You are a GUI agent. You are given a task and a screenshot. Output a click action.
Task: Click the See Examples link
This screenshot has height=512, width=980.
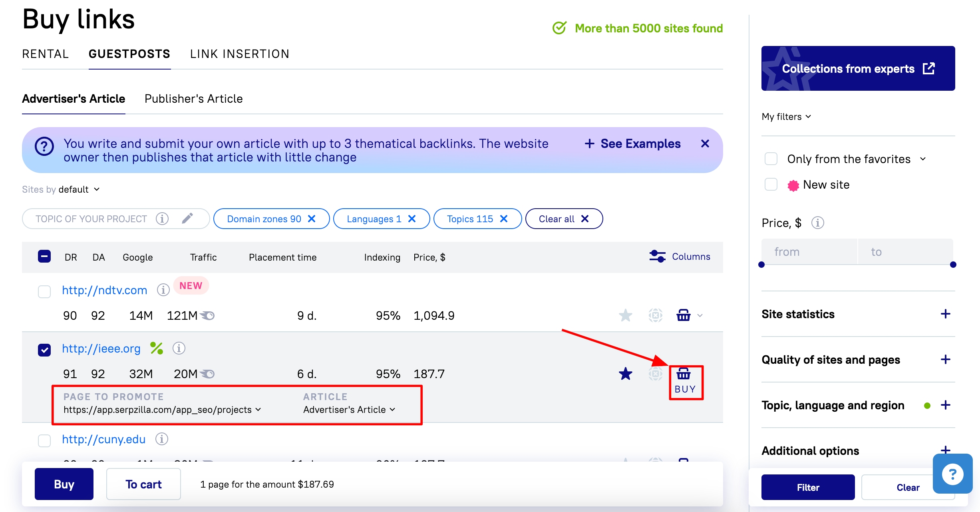pos(633,144)
